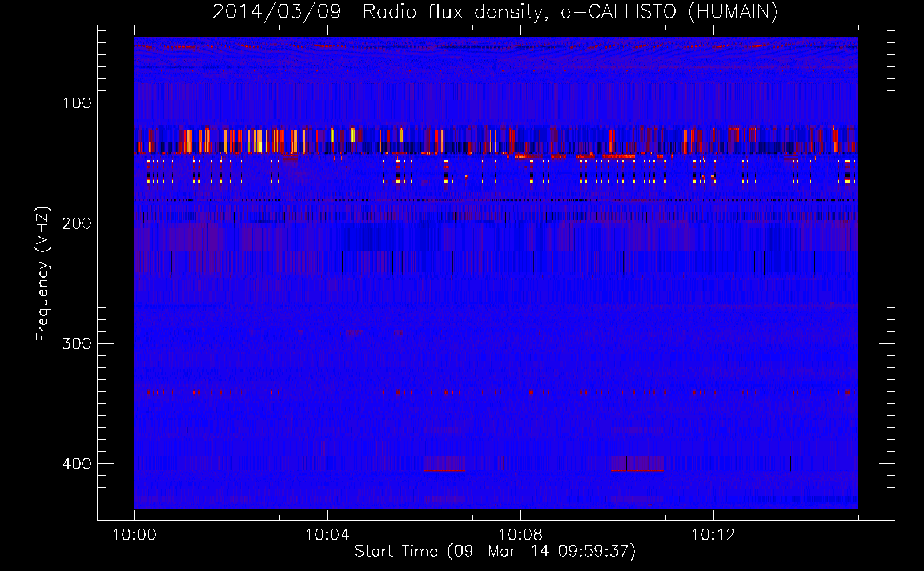
Task: Click the 400 frequency tick label
Action: 77,464
